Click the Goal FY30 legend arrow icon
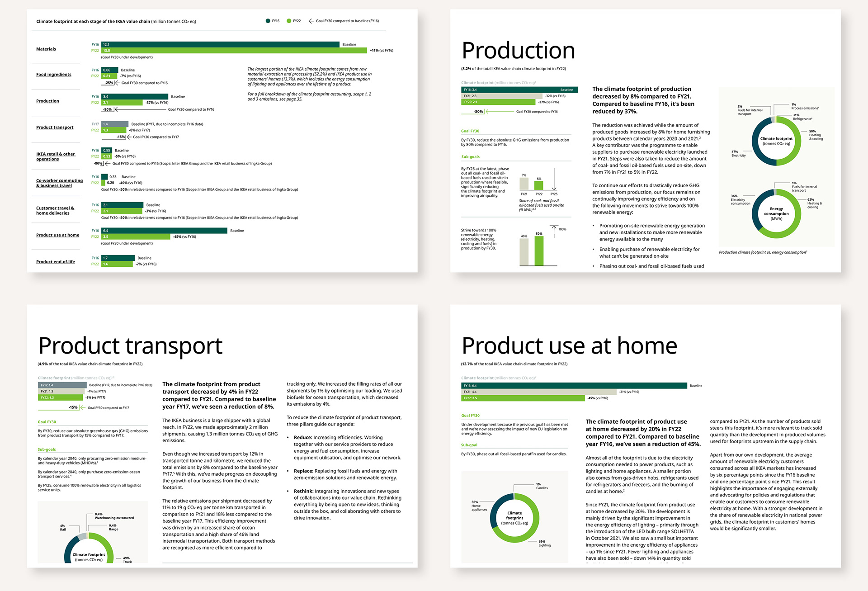This screenshot has width=868, height=591. pos(311,21)
